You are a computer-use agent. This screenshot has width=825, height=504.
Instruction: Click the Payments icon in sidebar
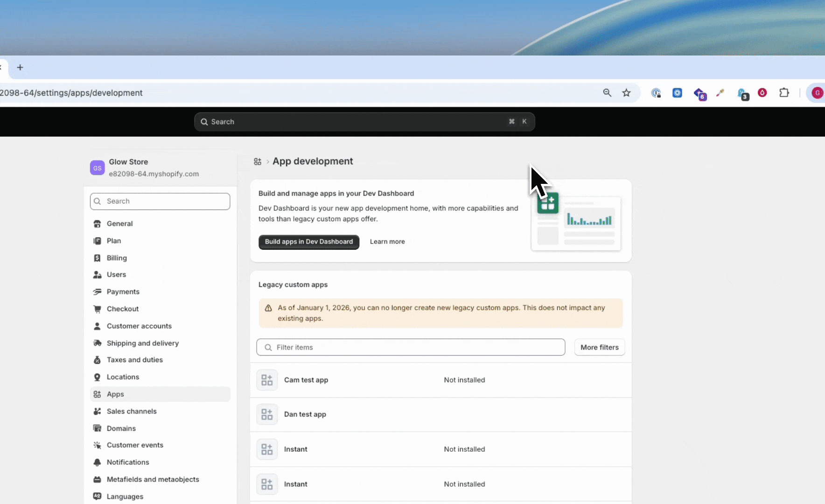tap(97, 292)
